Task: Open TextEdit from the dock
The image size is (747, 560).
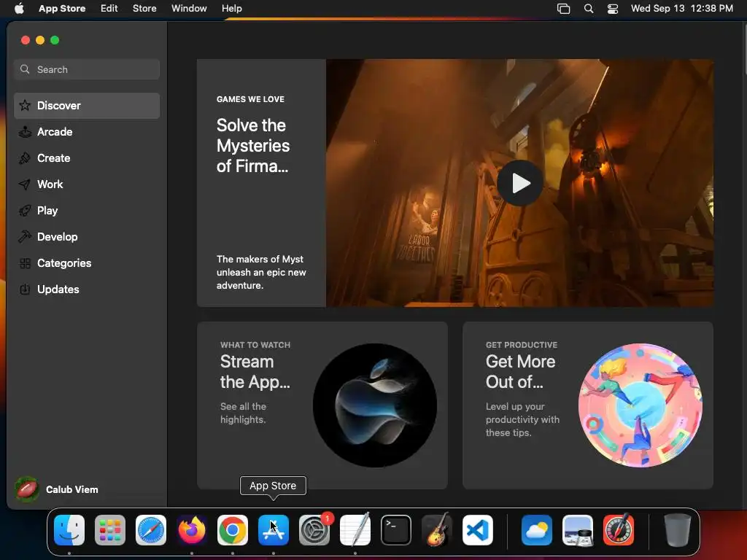Action: click(x=355, y=530)
